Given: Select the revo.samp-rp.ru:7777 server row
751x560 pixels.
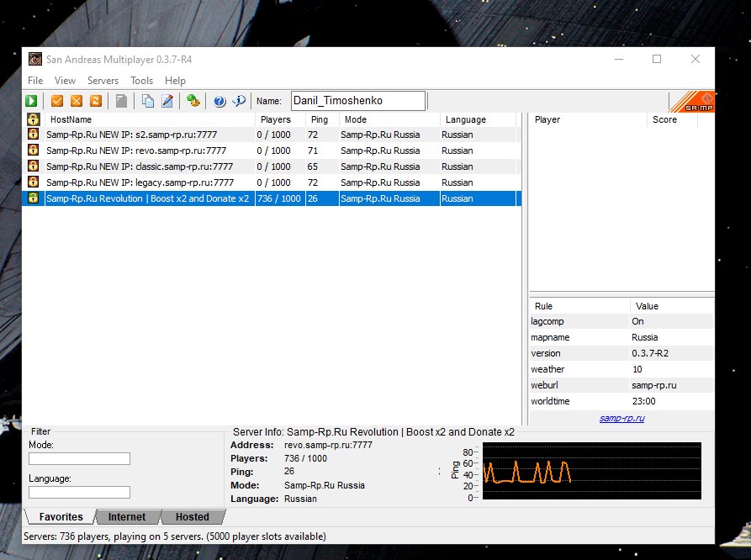Looking at the screenshot, I should click(x=271, y=151).
